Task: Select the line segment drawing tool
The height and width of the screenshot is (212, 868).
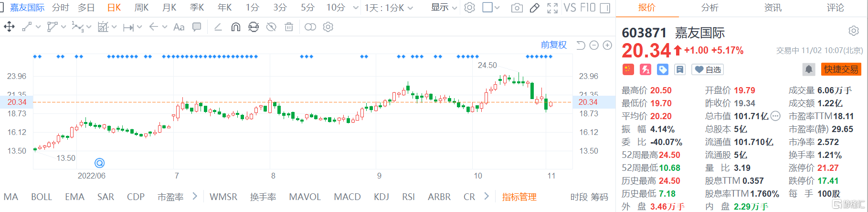Action: [27, 27]
